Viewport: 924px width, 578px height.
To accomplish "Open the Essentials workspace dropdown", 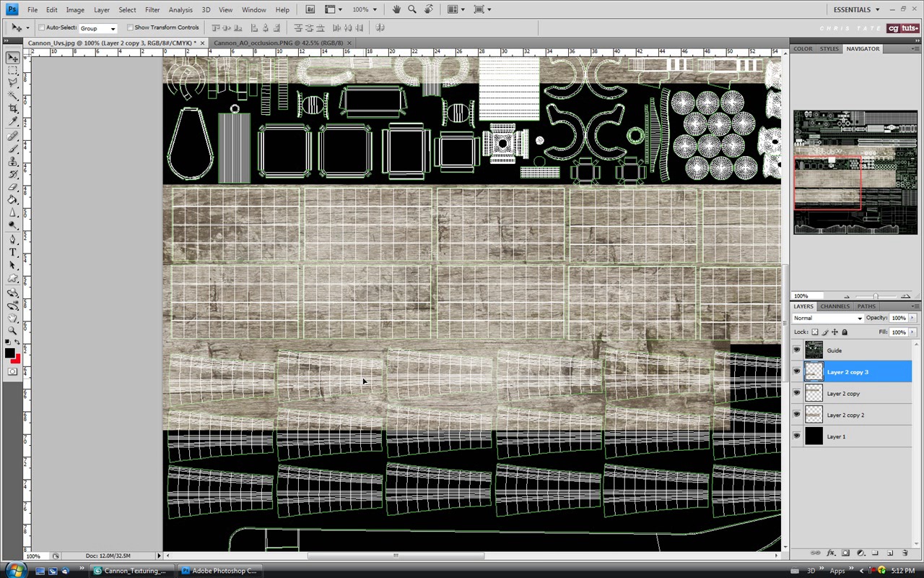I will pos(857,9).
